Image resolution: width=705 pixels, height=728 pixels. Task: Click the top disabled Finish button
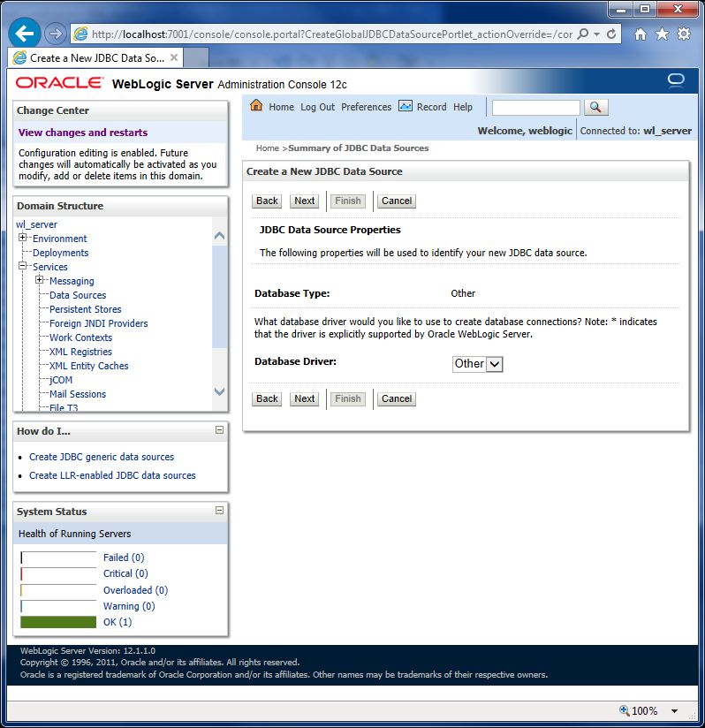[x=347, y=201]
